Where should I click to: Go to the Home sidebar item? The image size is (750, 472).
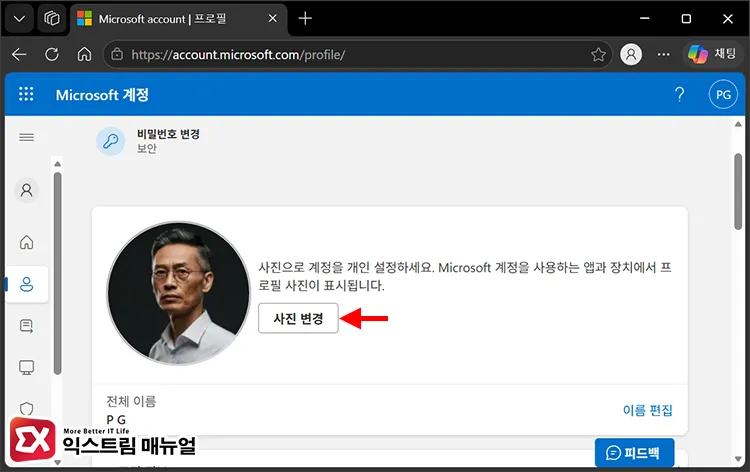click(x=26, y=242)
